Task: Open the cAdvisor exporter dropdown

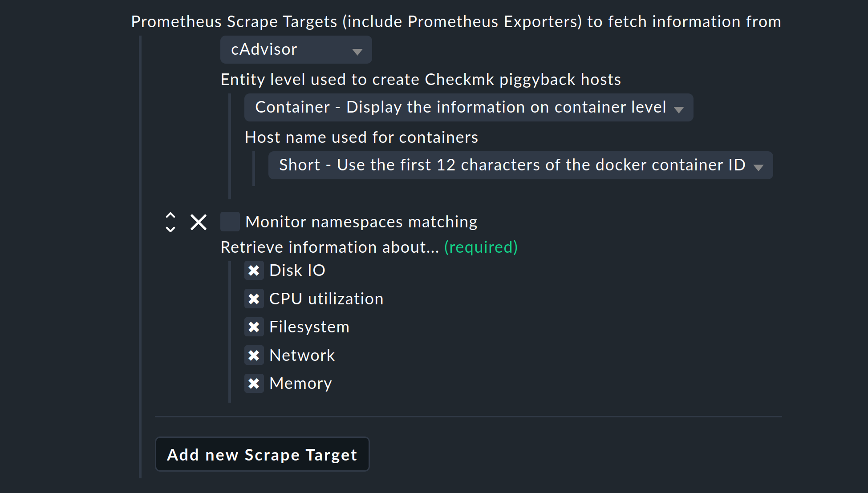Action: pyautogui.click(x=296, y=50)
